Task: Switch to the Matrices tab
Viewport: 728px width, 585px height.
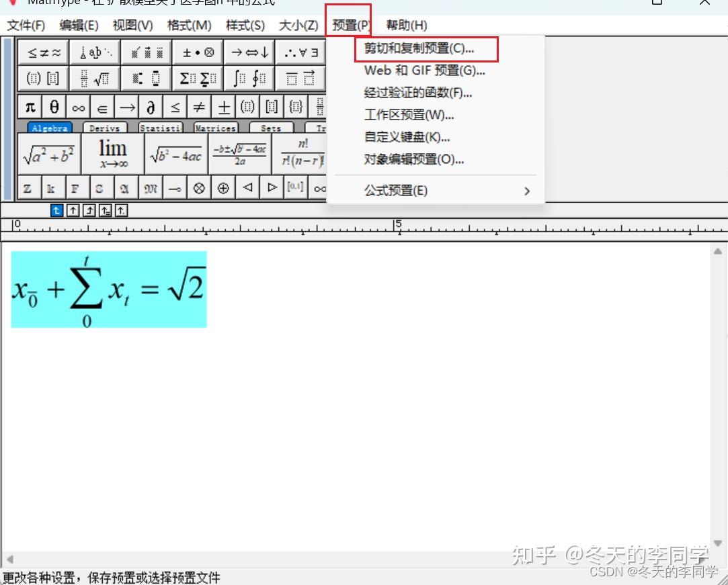Action: coord(215,128)
